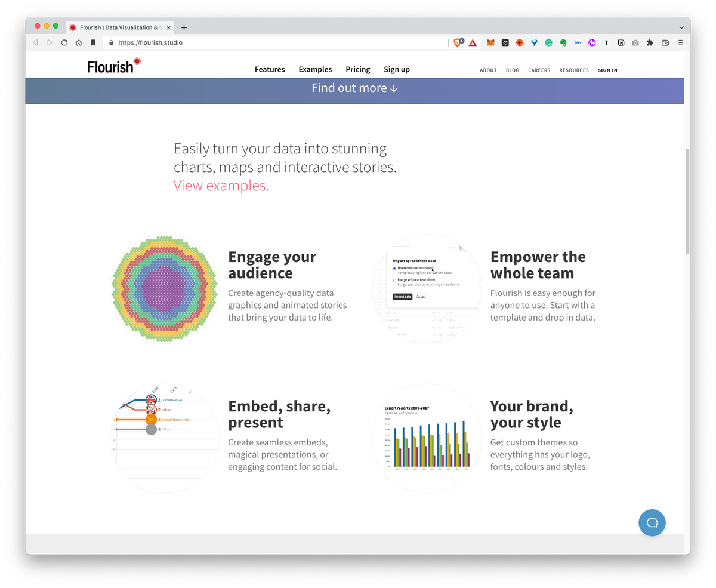Viewport: 716px width, 588px height.
Task: Expand the Find out more section
Action: 354,88
